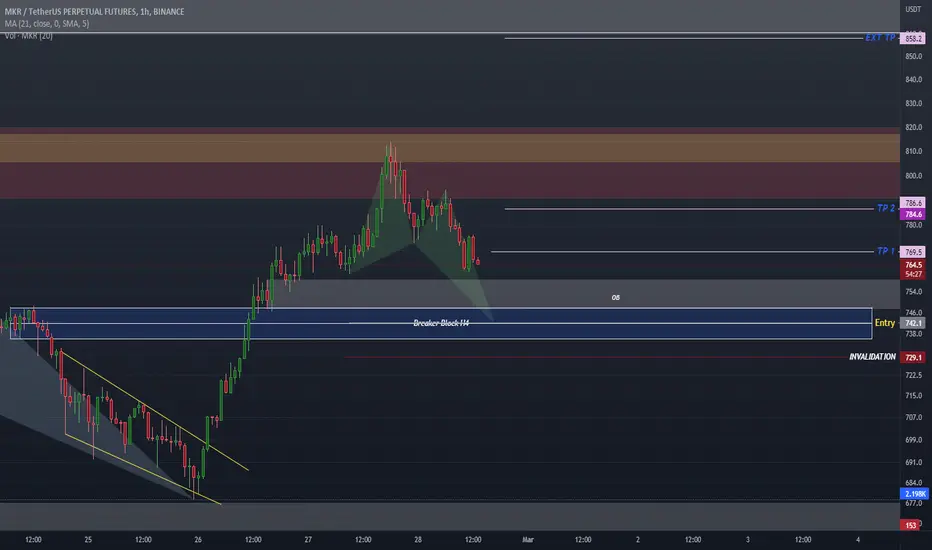The image size is (932, 550).
Task: Click the Mar label on time axis
Action: (528, 540)
